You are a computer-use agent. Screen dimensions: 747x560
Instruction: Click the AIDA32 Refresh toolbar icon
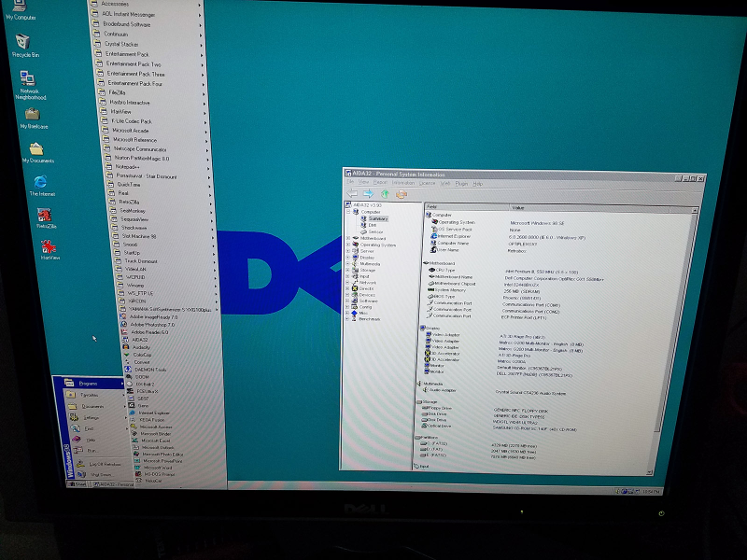402,194
